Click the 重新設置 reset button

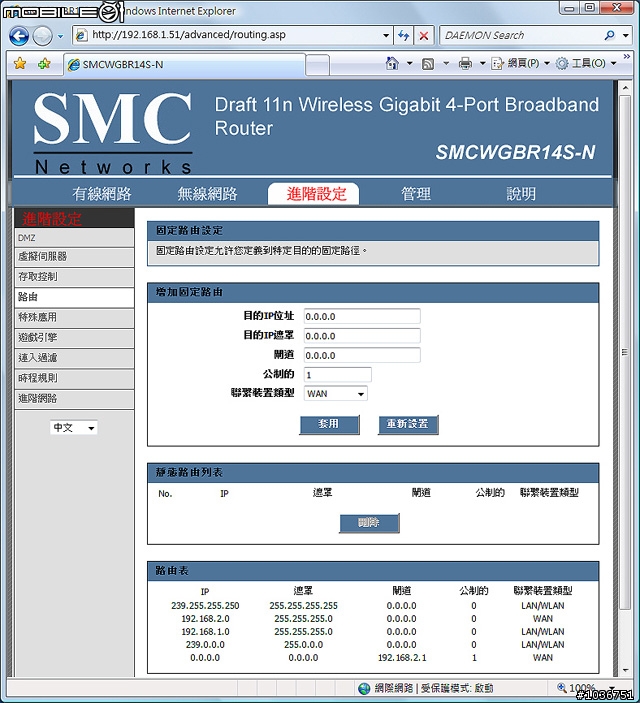point(408,424)
